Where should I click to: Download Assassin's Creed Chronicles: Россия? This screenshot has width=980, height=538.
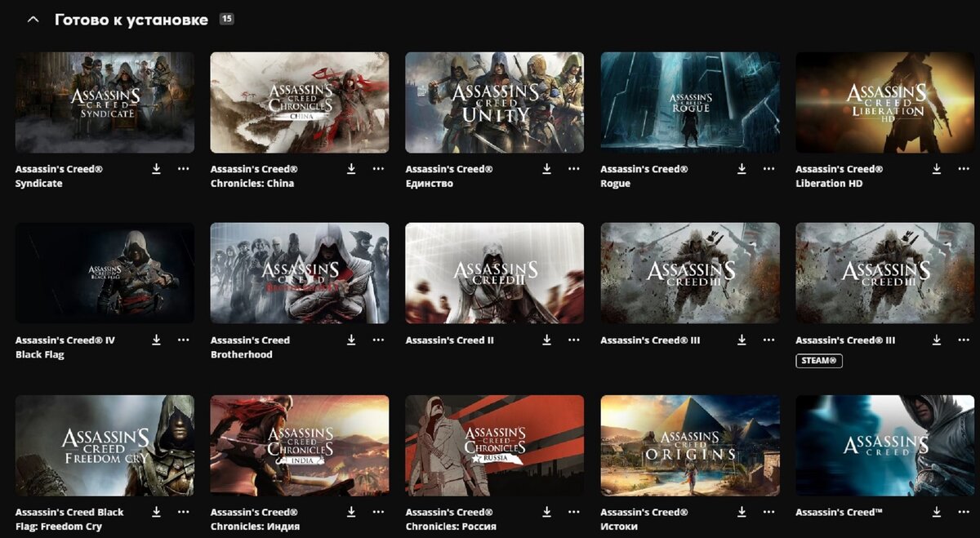(547, 512)
